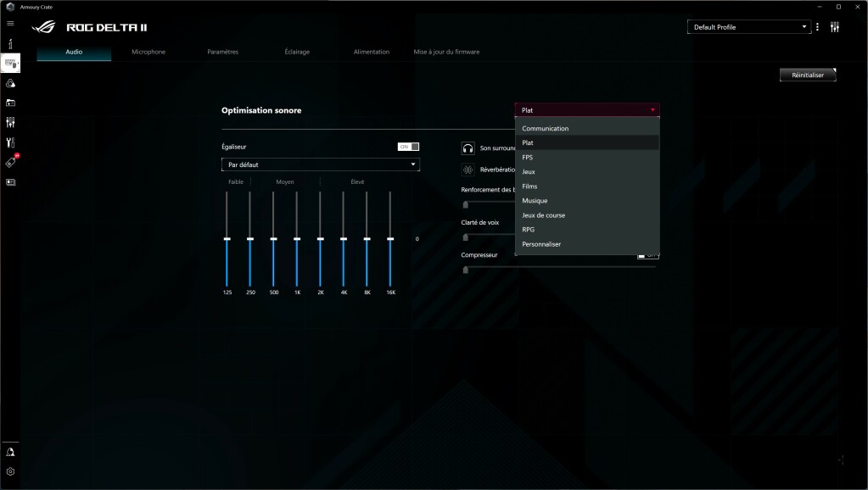The image size is (868, 490).
Task: Click the ROG DELTA II device title
Action: tap(107, 27)
